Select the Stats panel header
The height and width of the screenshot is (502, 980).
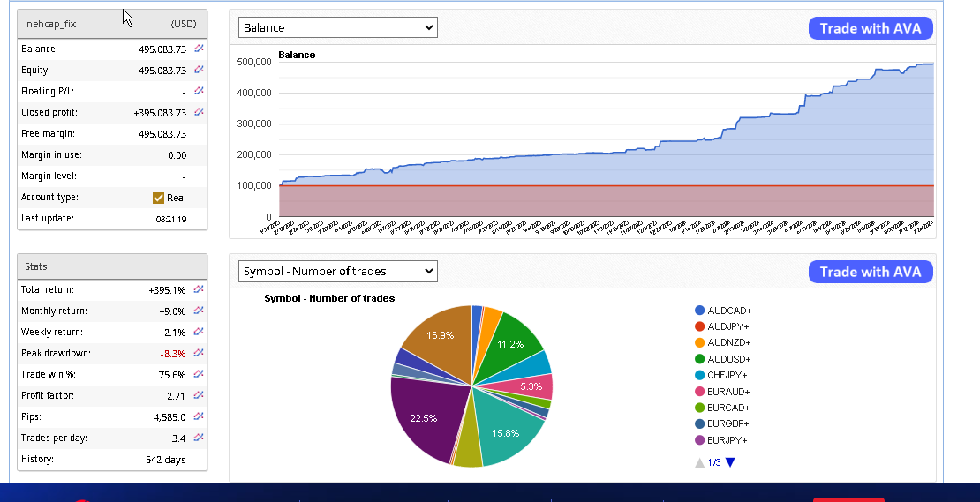pos(112,266)
